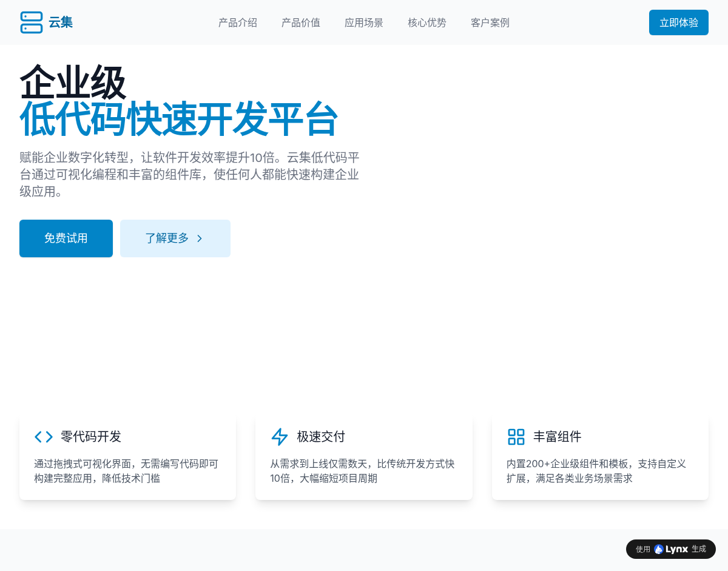Click the 低代码快速开发平台 headline
The height and width of the screenshot is (571, 728).
(179, 120)
